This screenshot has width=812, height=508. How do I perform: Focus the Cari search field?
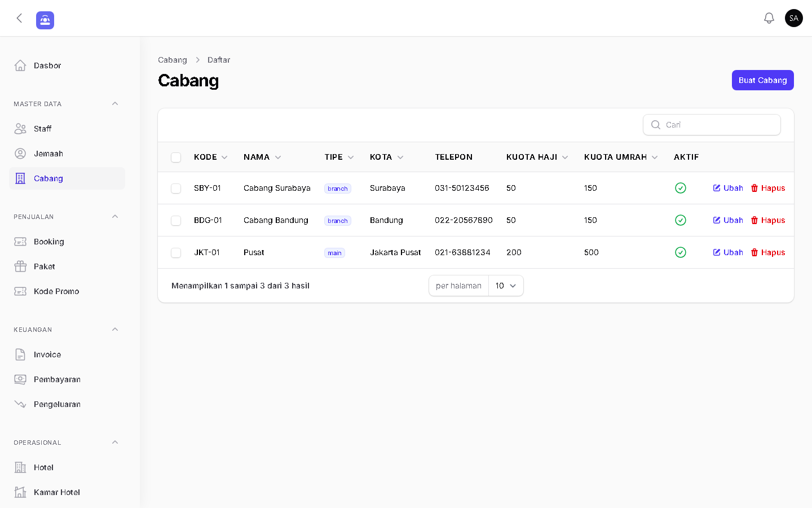pos(712,125)
